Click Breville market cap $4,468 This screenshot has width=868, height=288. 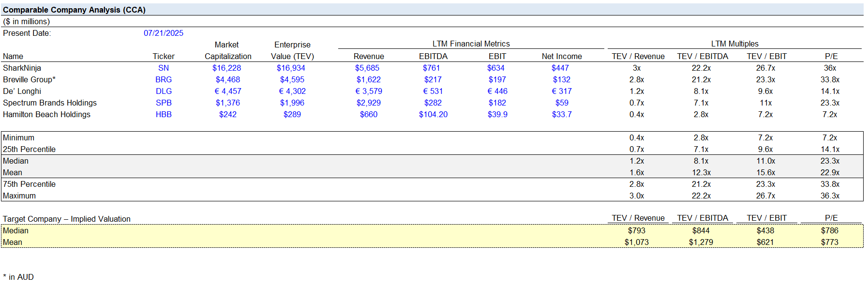pos(228,79)
